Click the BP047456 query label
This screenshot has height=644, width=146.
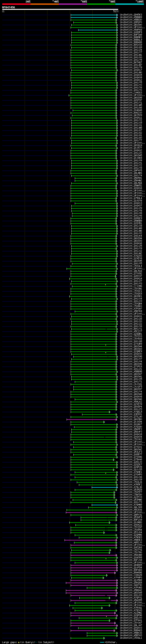coord(8,7)
